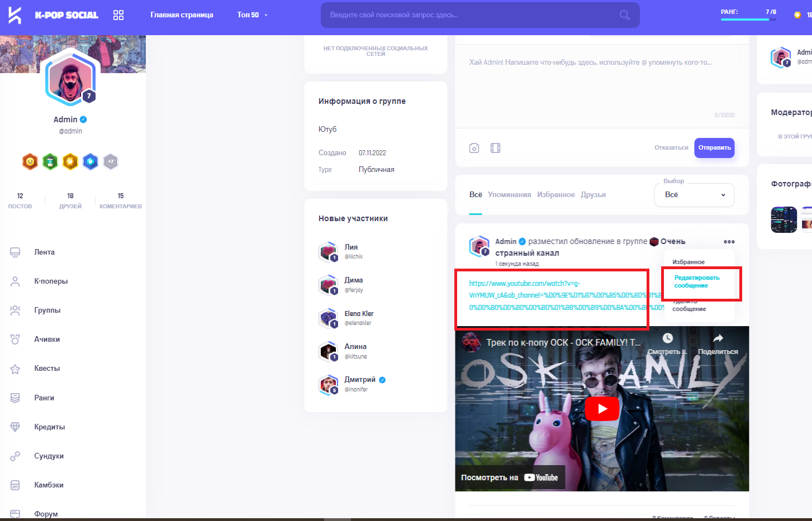Click the search magnifier icon
This screenshot has height=521, width=812.
pyautogui.click(x=624, y=15)
